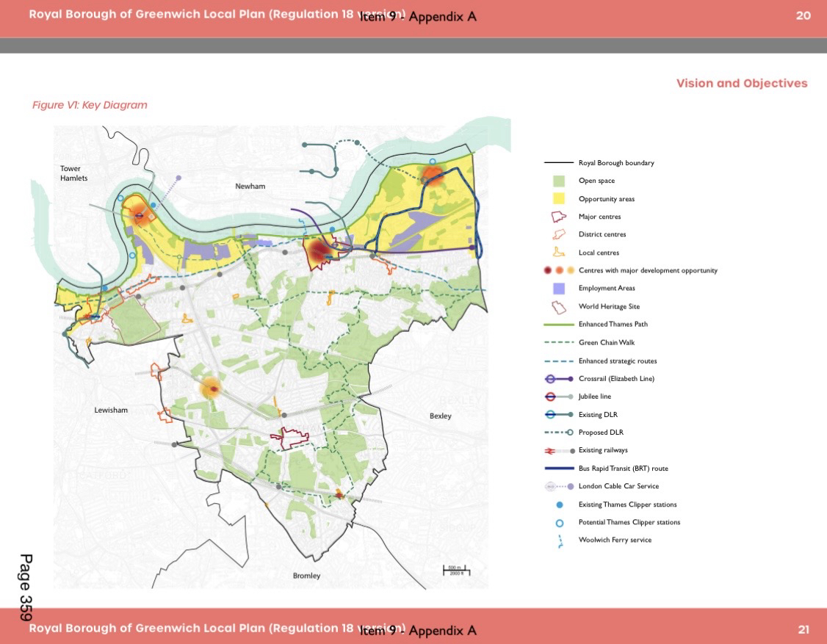Click the Major centres legend icon

point(559,217)
